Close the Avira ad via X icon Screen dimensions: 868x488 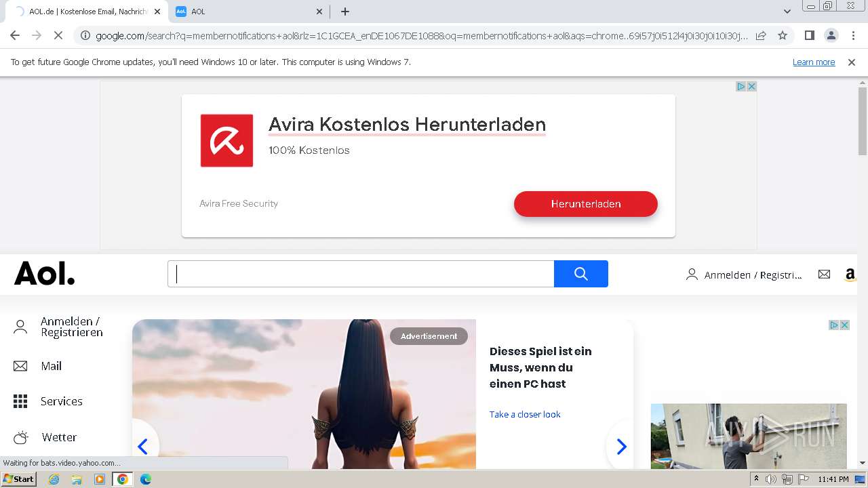pos(751,86)
